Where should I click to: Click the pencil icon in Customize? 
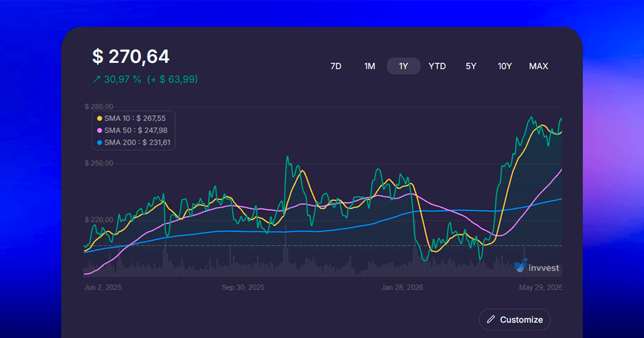(491, 320)
